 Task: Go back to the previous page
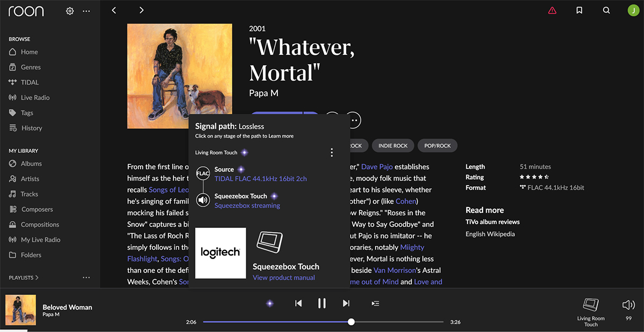114,10
